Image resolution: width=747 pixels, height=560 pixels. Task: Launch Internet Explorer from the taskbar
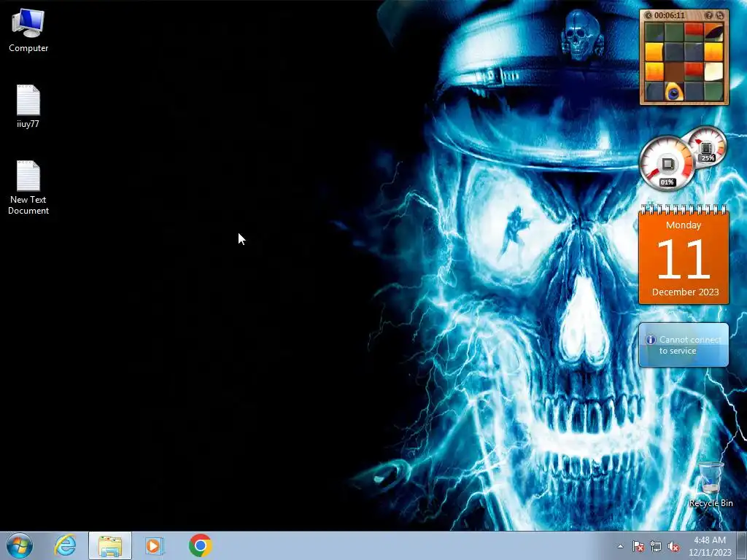pos(65,545)
